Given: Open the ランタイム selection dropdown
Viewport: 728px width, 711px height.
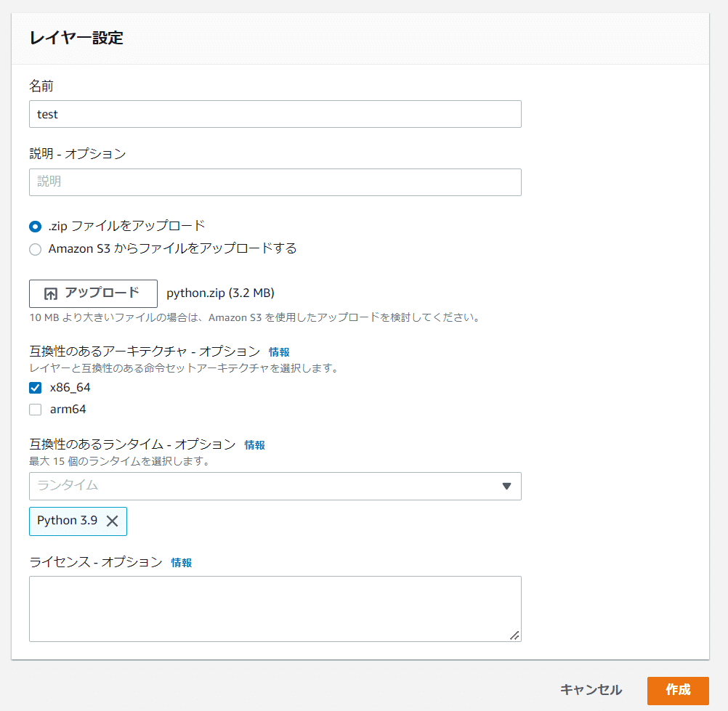Looking at the screenshot, I should pos(275,486).
